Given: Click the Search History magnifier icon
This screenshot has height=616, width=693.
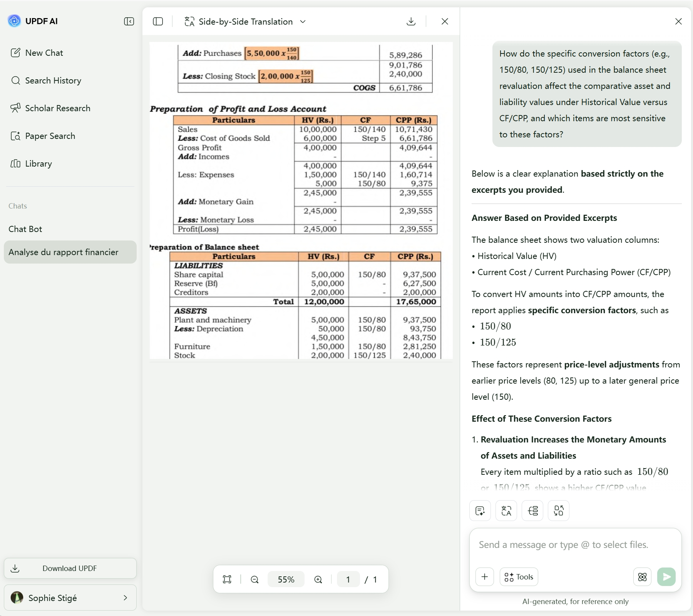Looking at the screenshot, I should (x=15, y=80).
